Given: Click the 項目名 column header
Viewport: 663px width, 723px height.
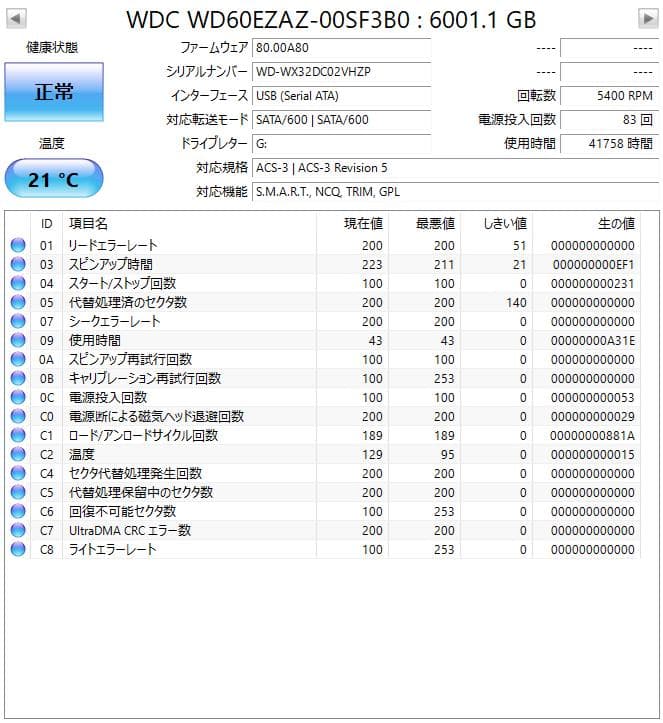Looking at the screenshot, I should click(x=189, y=224).
